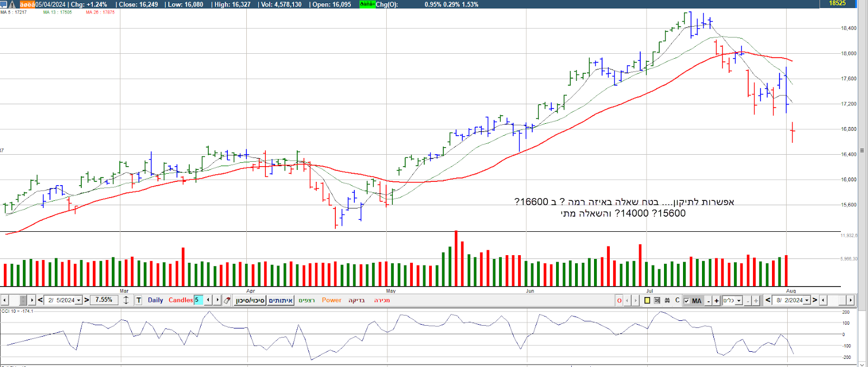Screen dimensions: 868x367
Task: Open the end date 8/2/2024 dropdown
Action: [x=807, y=300]
